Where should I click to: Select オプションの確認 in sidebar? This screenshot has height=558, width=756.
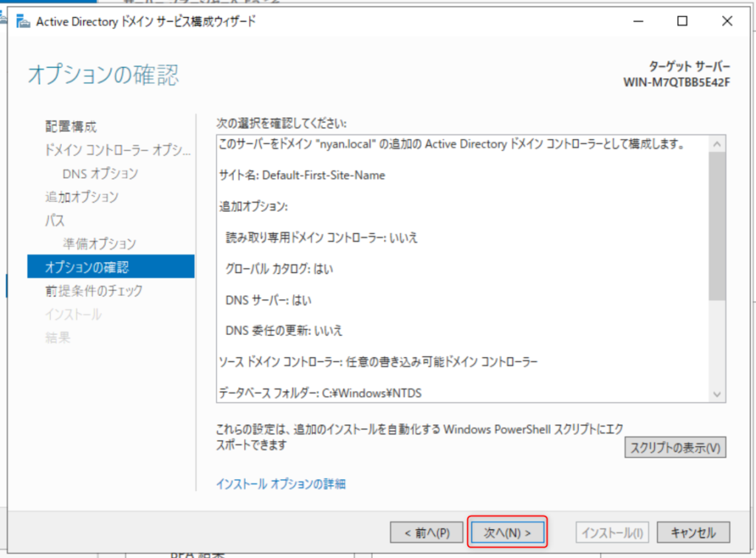[x=92, y=266]
